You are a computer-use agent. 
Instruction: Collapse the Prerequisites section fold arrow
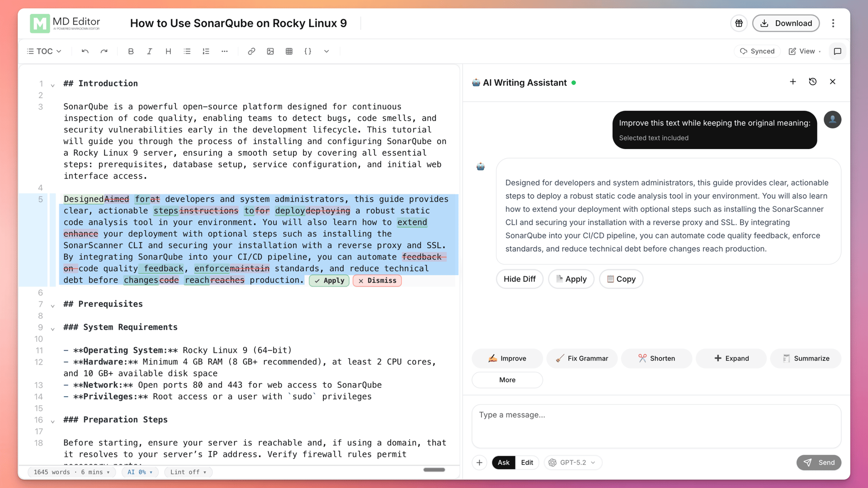click(53, 305)
